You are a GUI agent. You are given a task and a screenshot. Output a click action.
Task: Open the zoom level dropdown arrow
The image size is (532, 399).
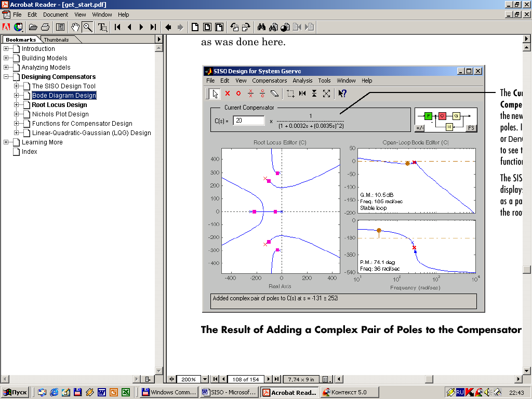pos(205,379)
